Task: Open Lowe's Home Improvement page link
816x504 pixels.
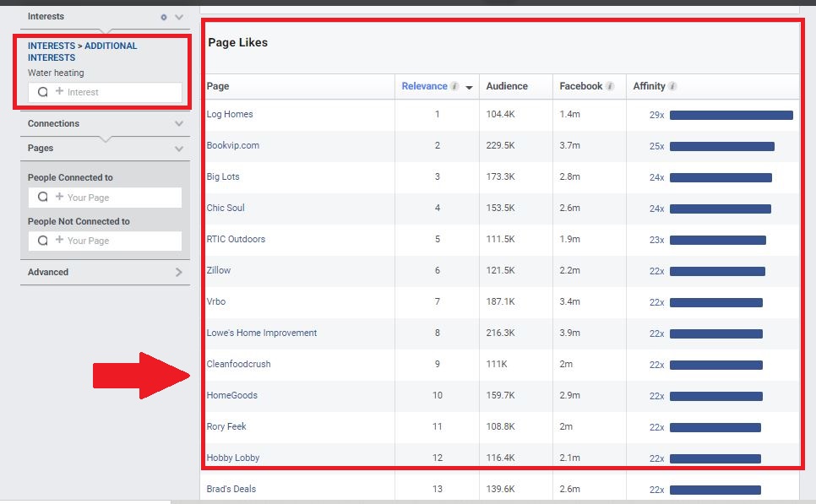Action: click(261, 333)
